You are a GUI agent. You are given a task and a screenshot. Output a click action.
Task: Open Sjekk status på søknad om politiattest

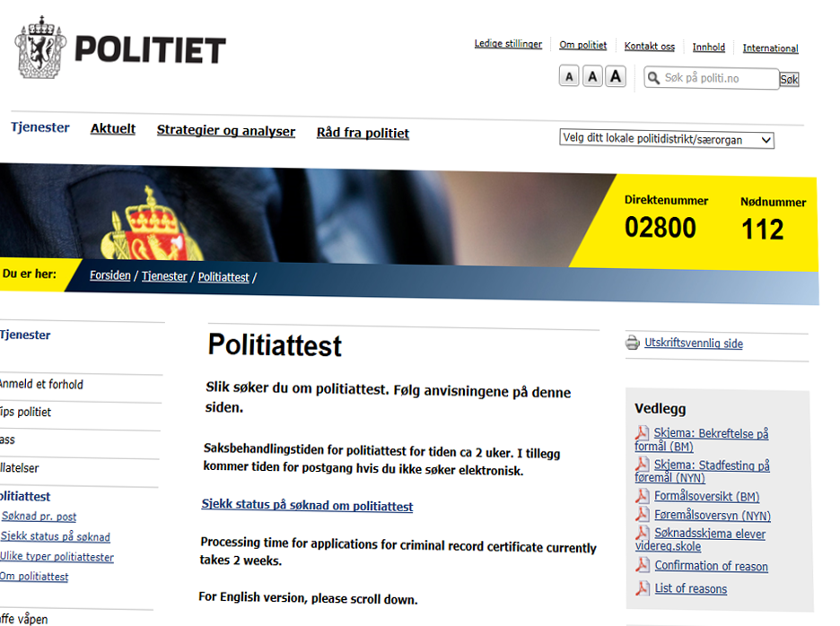[x=307, y=506]
